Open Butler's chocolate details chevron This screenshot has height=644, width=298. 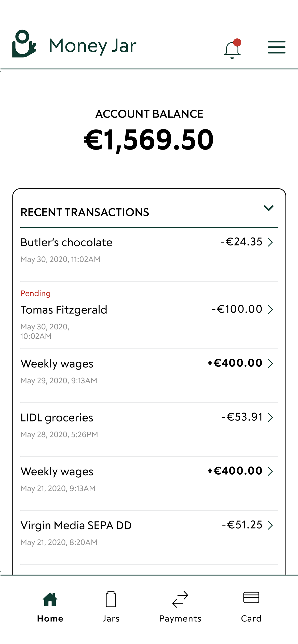tap(270, 242)
